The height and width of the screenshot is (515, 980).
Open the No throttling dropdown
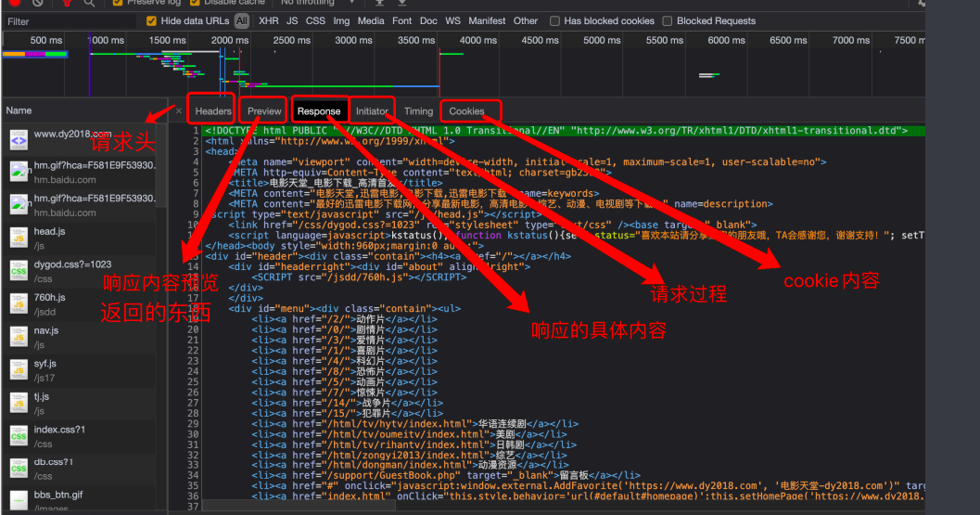pyautogui.click(x=317, y=3)
